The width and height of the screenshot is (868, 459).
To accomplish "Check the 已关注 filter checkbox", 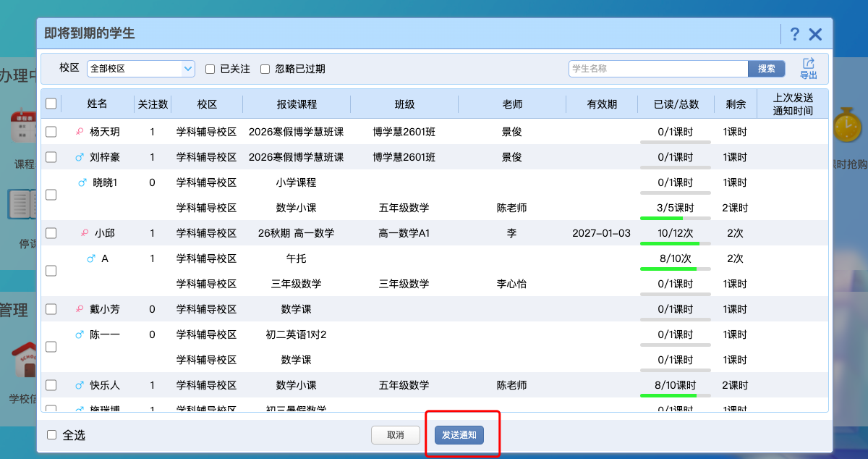I will tap(210, 69).
